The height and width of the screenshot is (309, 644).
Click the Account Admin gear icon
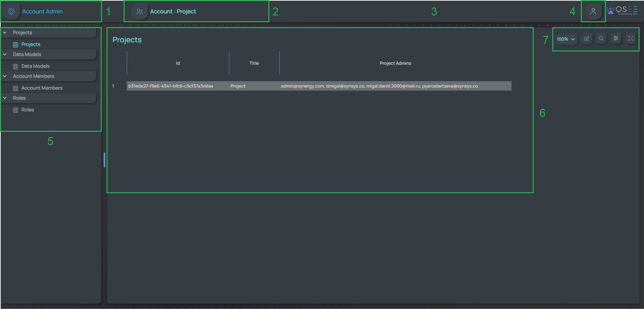point(11,12)
